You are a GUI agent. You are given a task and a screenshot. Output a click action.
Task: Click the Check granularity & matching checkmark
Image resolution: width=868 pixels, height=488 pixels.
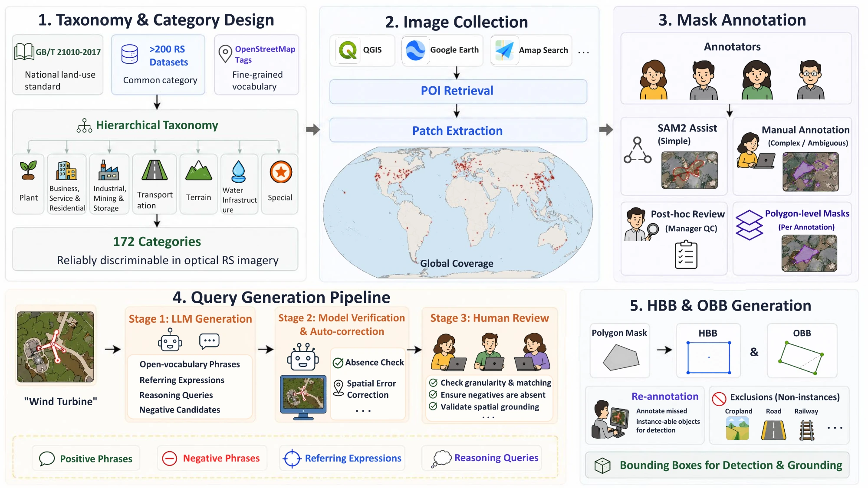(x=433, y=383)
